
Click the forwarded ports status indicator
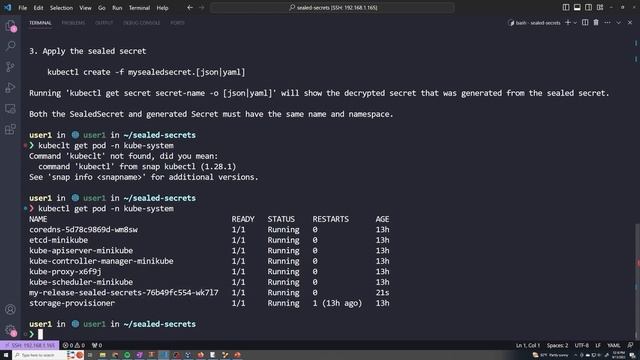coord(97,345)
